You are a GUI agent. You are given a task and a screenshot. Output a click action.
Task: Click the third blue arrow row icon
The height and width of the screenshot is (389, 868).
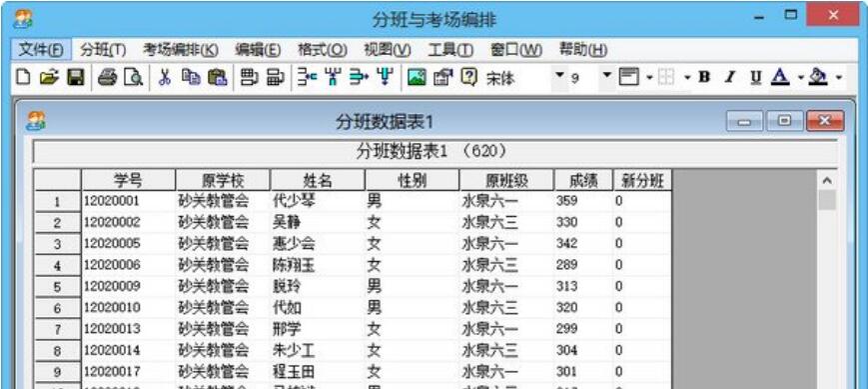(360, 78)
